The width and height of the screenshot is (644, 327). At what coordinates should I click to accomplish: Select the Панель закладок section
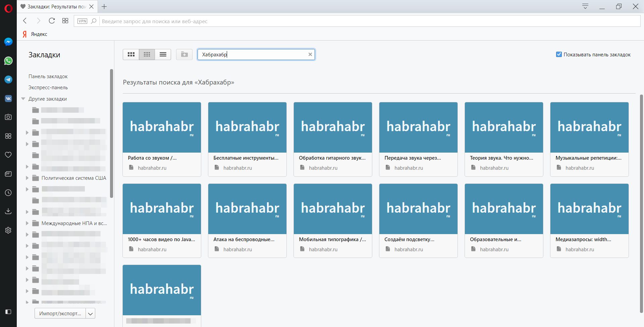pyautogui.click(x=48, y=76)
